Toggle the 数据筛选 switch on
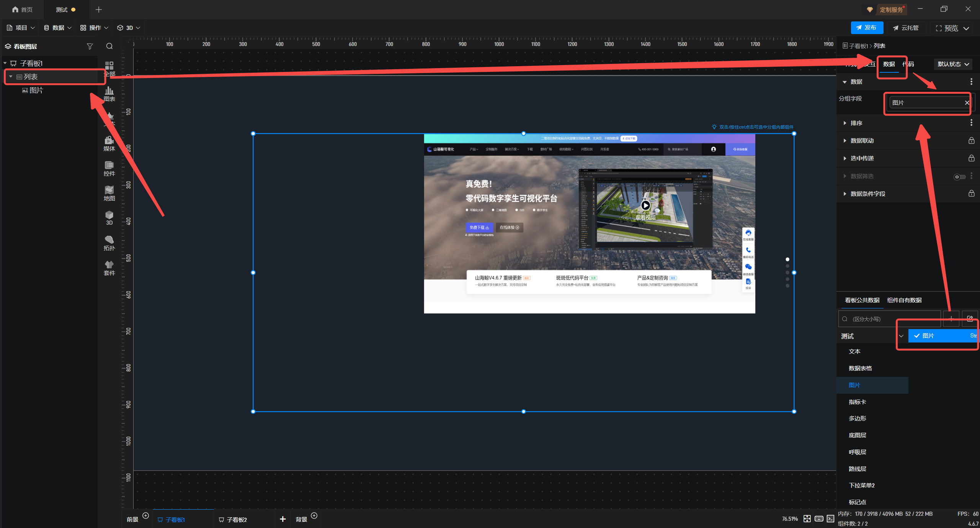Screen dimensions: 980x528 point(959,176)
